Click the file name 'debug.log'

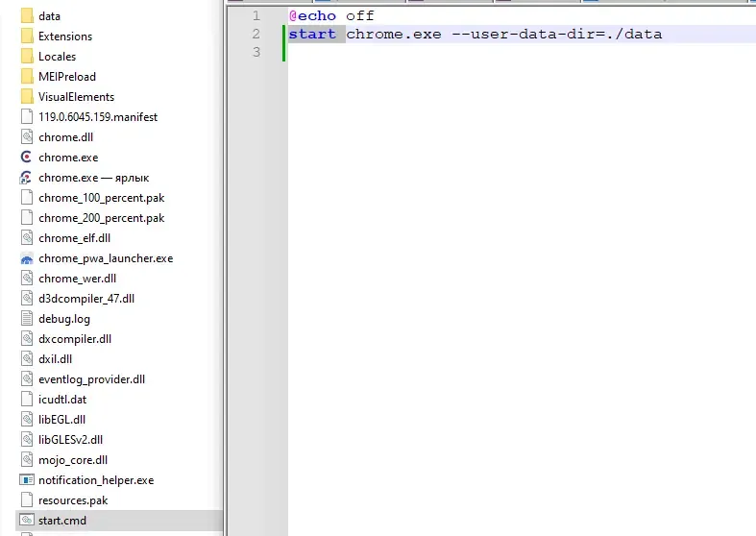[x=64, y=319]
